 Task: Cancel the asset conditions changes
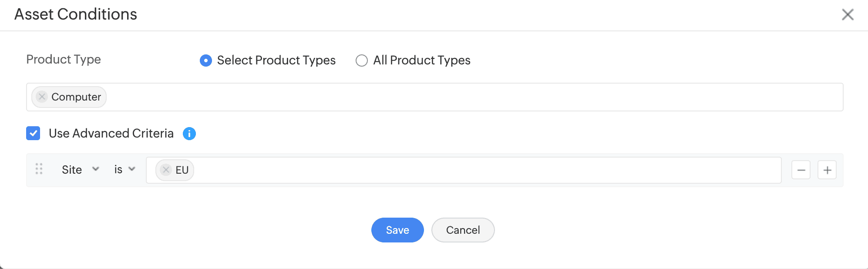pos(463,230)
